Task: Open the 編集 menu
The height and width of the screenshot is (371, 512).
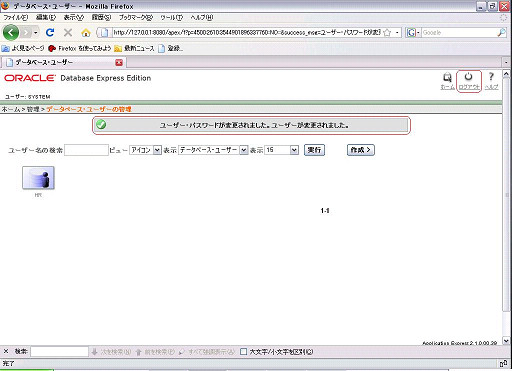Action: 46,17
